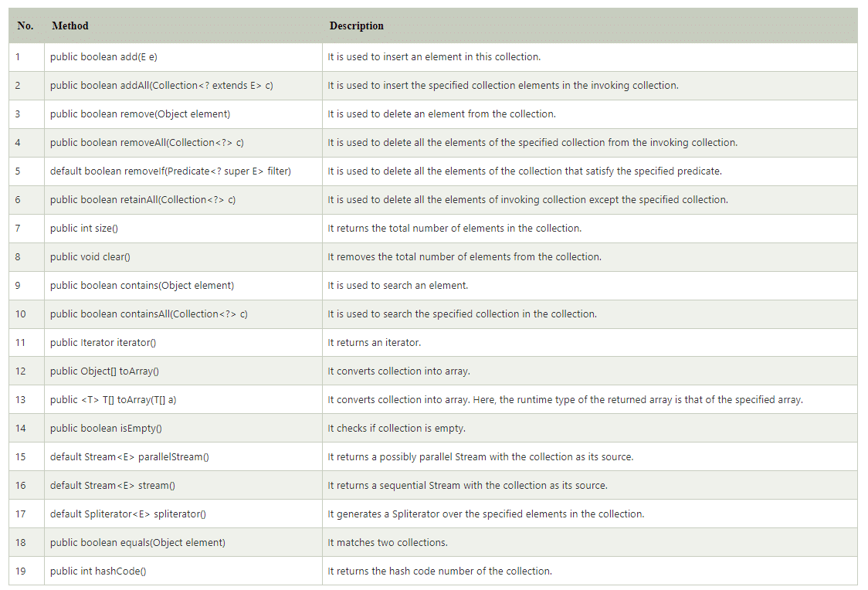Click row number 1 cell

click(26, 57)
